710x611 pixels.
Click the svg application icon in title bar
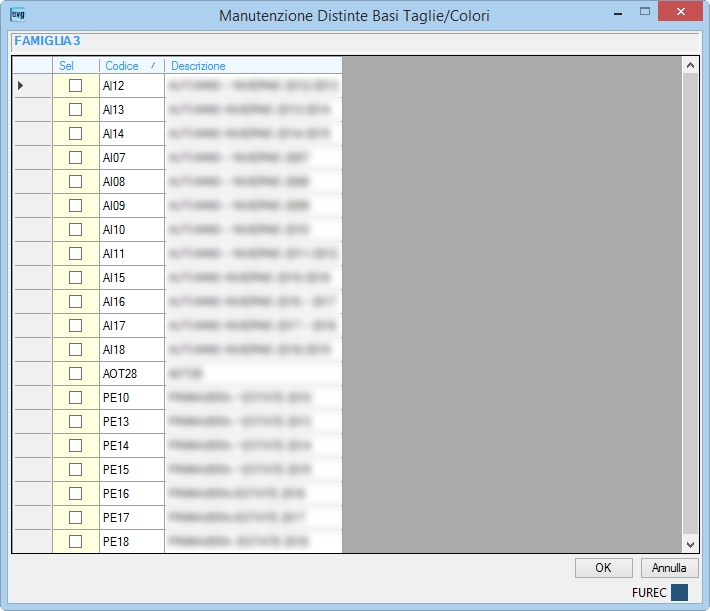click(x=18, y=14)
